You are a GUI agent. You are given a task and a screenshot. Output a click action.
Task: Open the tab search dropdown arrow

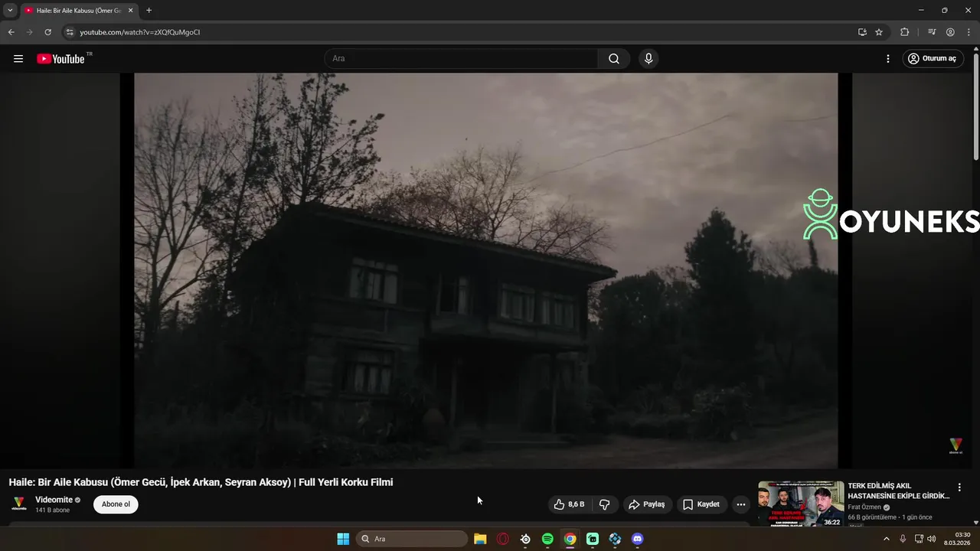click(x=10, y=10)
